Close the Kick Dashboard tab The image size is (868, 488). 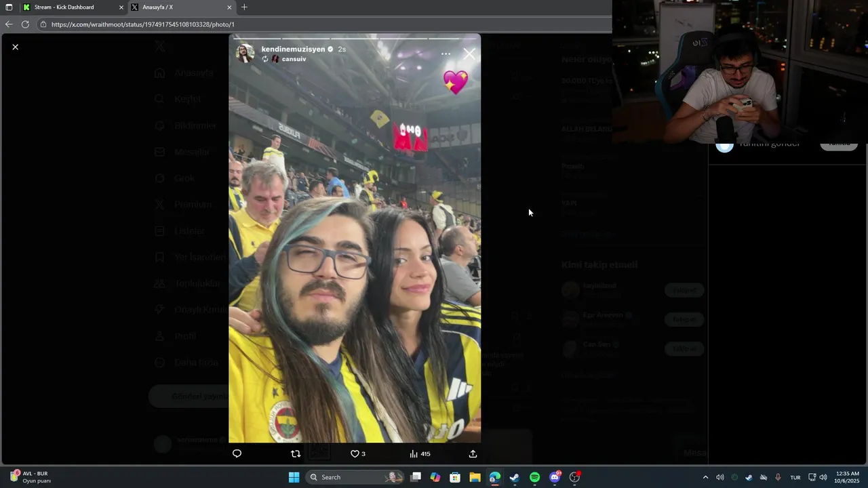(x=121, y=7)
